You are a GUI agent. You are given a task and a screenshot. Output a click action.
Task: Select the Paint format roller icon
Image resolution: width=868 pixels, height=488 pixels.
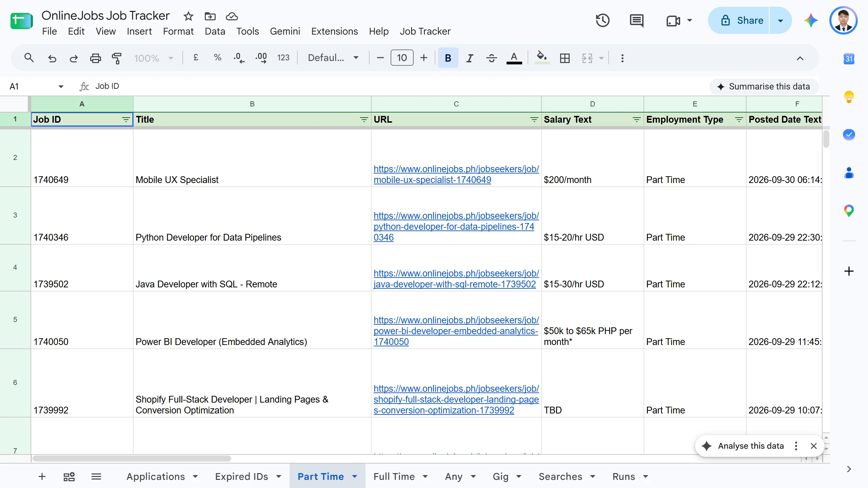(x=117, y=58)
